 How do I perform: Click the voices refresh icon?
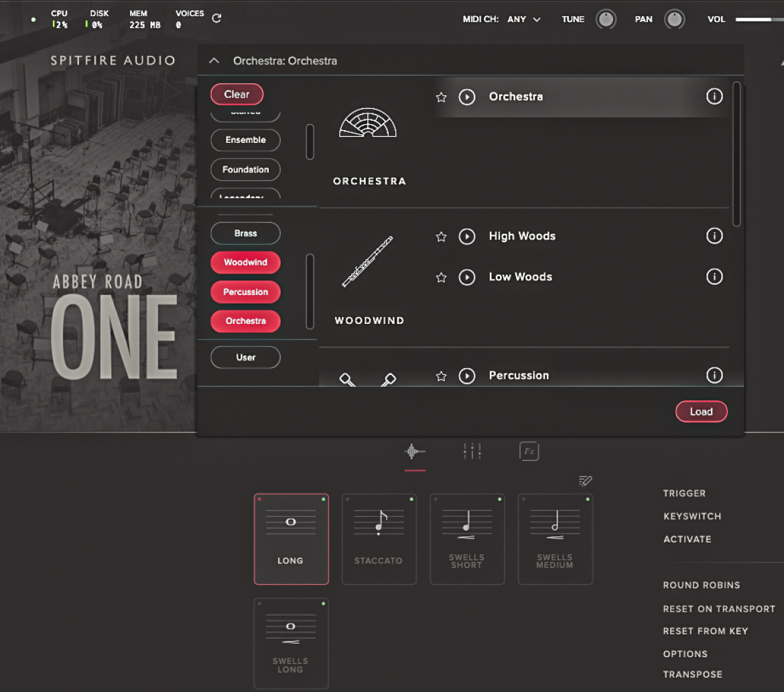pyautogui.click(x=216, y=19)
